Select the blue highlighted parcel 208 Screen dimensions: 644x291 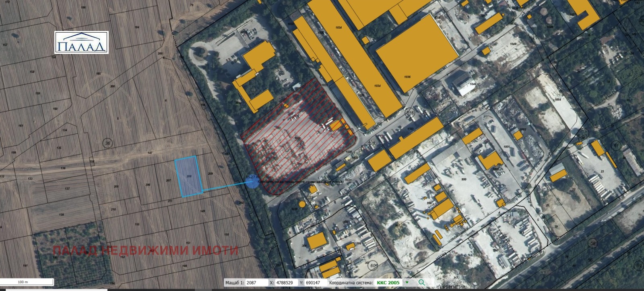[x=188, y=176]
